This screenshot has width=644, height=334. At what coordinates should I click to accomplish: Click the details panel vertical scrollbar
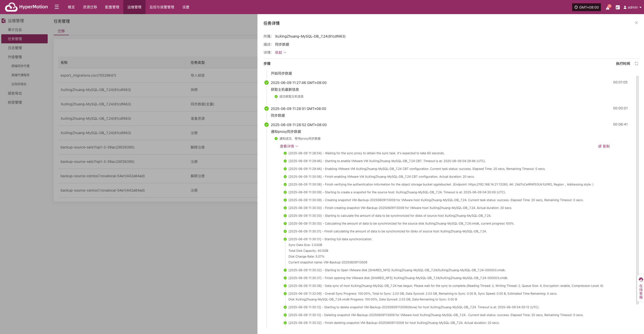[637, 190]
